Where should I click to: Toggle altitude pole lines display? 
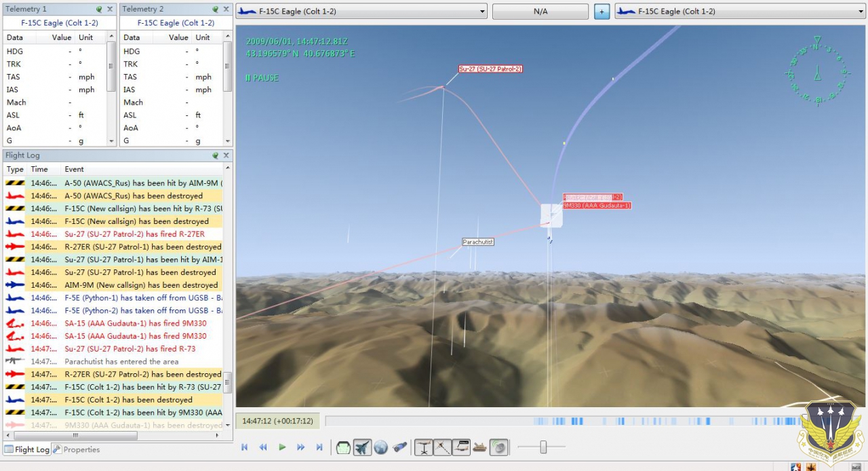tap(424, 447)
